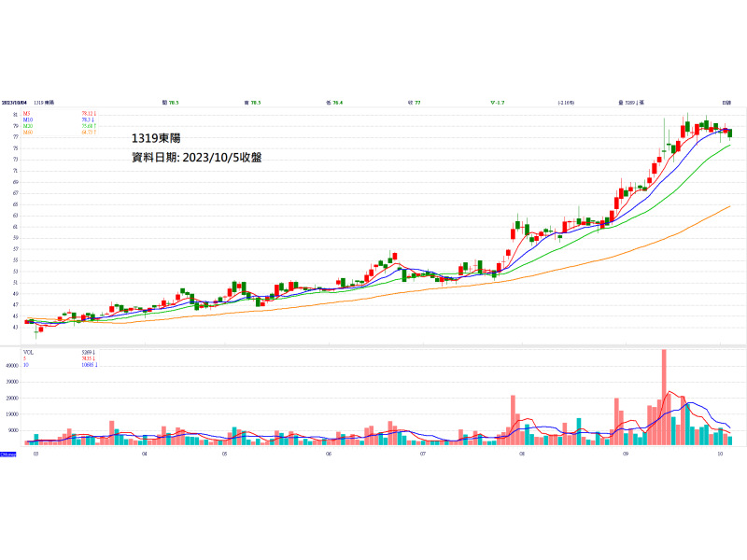Select the M5 moving average legend
747x560 pixels.
tap(27, 113)
